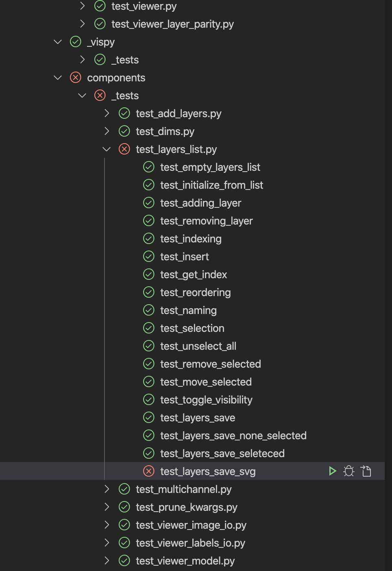Select the test_prune_kwargs.py file
Screen dimensions: 392x571
(187, 507)
